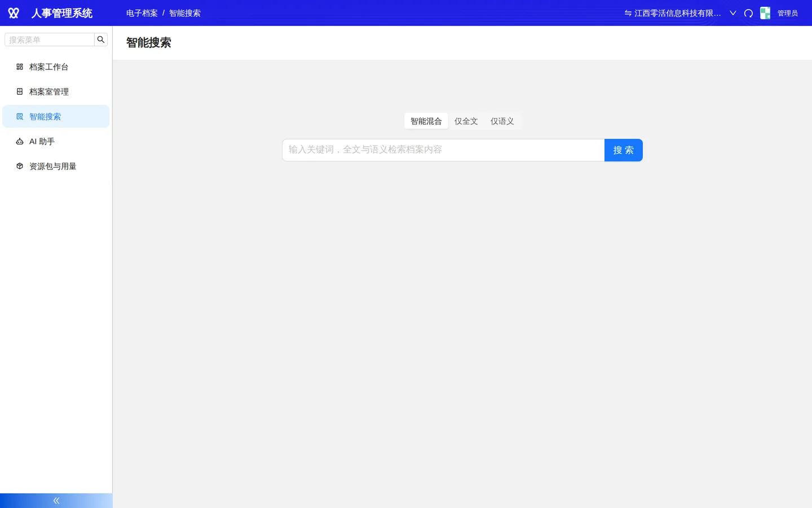The image size is (812, 508).
Task: Select the 智能混合 search mode
Action: click(x=426, y=121)
